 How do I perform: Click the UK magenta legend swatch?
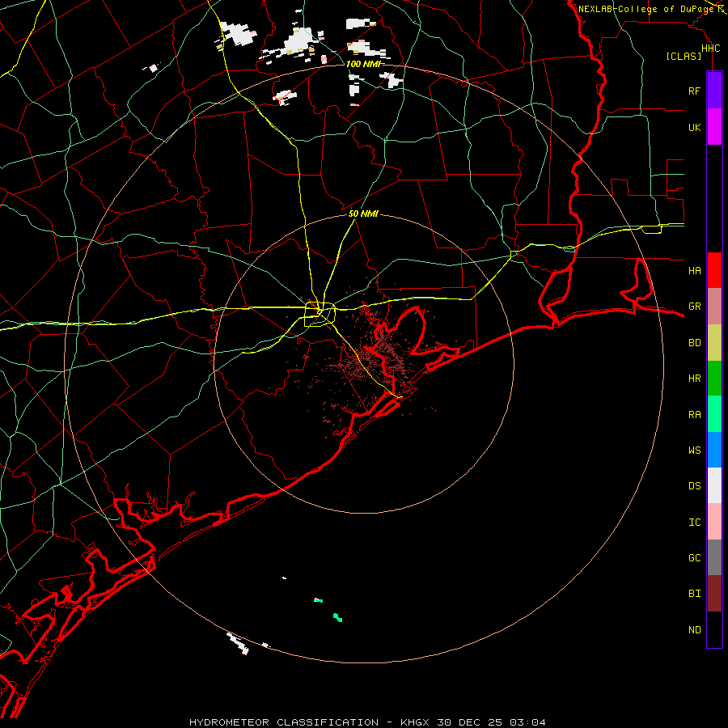click(714, 127)
